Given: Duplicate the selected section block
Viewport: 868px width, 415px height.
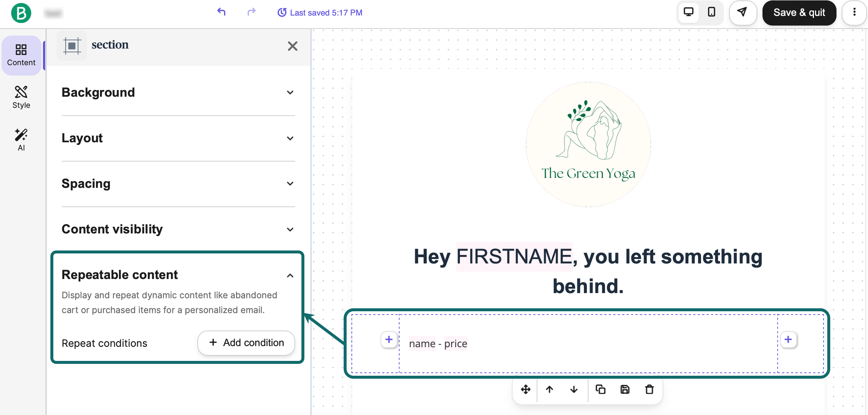Looking at the screenshot, I should pos(600,389).
